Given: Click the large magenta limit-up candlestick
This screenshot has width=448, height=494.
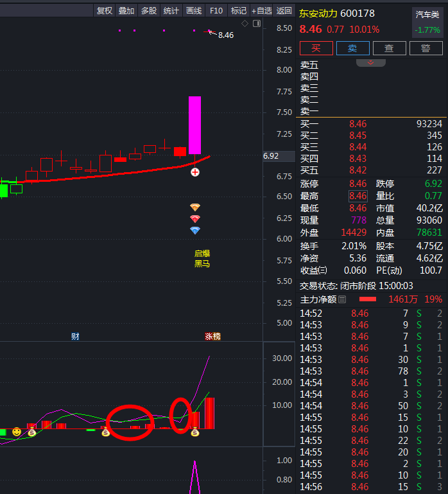Looking at the screenshot, I should pos(195,125).
